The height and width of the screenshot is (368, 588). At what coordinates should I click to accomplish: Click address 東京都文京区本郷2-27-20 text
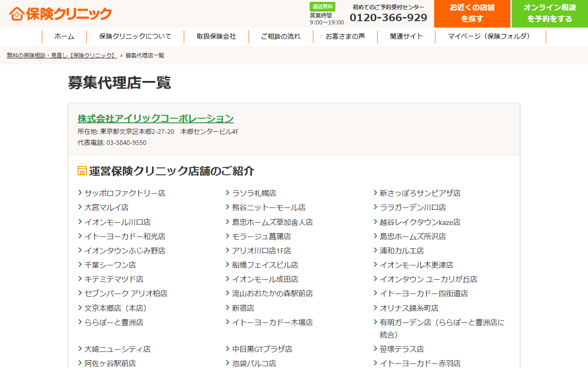tap(137, 132)
